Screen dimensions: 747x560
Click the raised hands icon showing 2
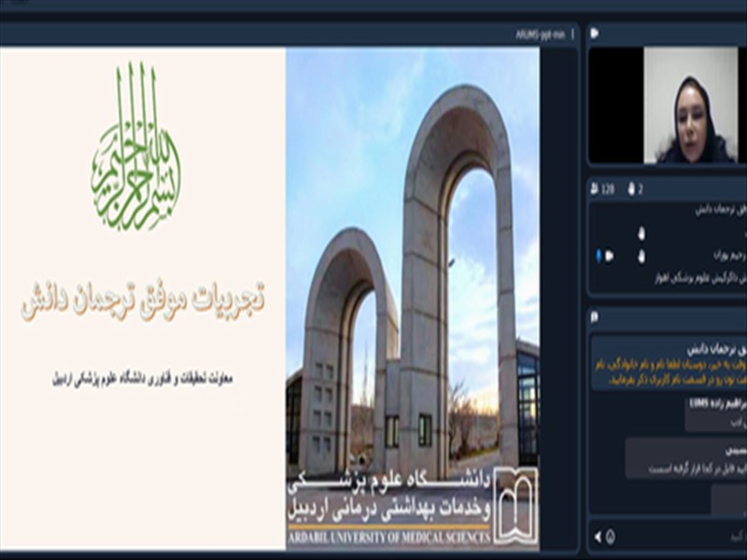click(x=632, y=189)
